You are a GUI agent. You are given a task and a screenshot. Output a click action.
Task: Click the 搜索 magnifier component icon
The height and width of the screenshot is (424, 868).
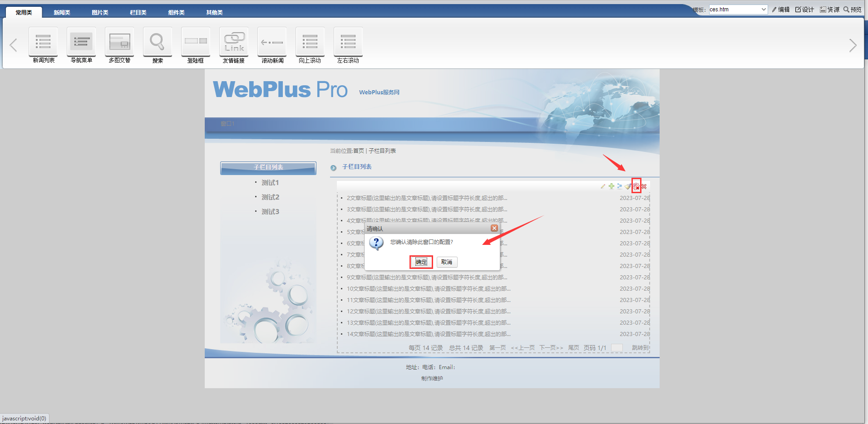[158, 42]
